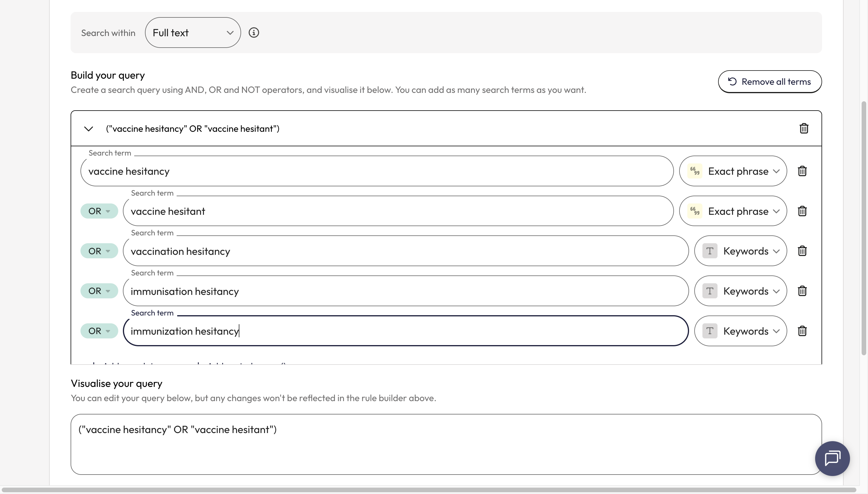Viewport: 868px width, 494px height.
Task: Delete the 'immunisation hesitancy' search term row
Action: [802, 291]
